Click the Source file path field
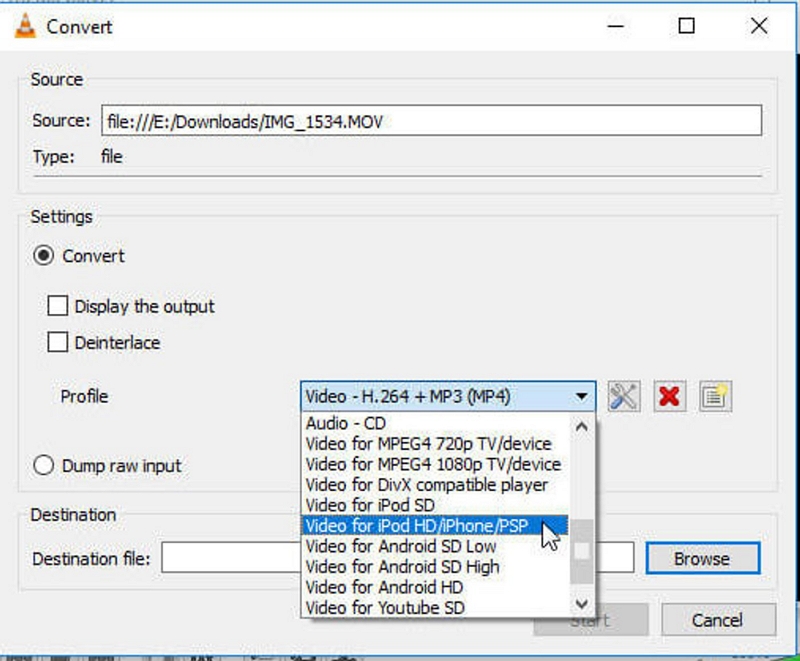The image size is (800, 661). click(431, 121)
